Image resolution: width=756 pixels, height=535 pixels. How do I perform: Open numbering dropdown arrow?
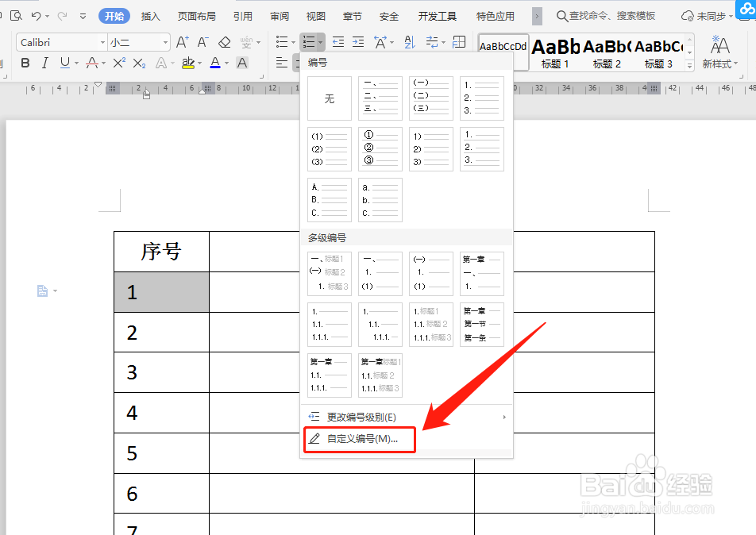(x=321, y=42)
